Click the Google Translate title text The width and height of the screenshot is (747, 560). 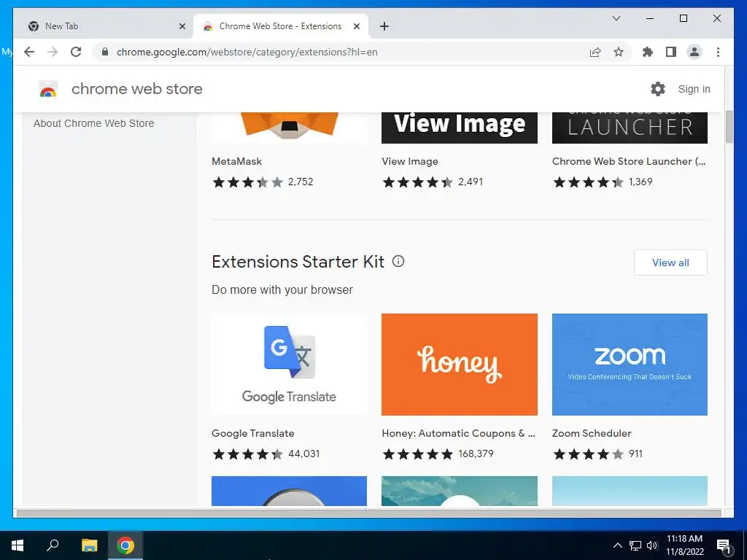[253, 433]
